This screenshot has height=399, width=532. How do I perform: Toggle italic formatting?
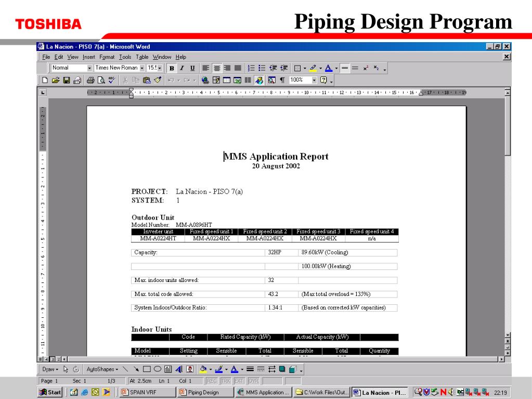coord(182,68)
